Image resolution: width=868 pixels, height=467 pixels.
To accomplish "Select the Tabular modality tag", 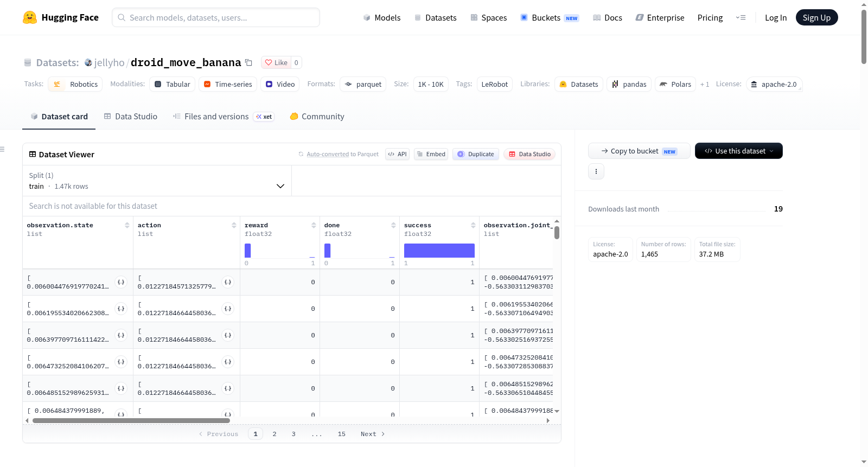I will tap(173, 84).
